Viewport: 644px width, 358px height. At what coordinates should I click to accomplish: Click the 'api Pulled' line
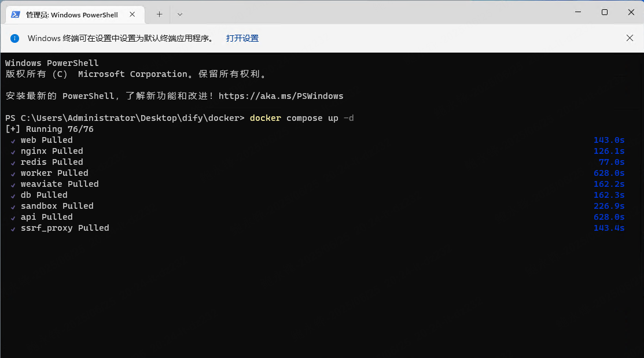(x=46, y=217)
